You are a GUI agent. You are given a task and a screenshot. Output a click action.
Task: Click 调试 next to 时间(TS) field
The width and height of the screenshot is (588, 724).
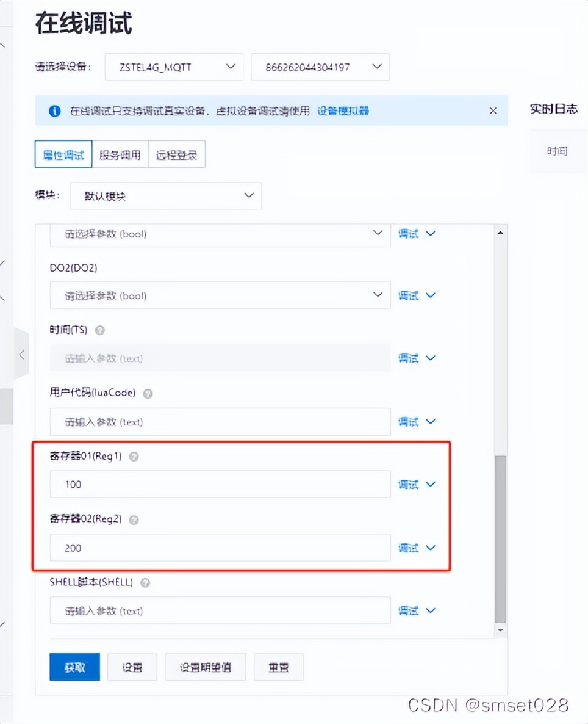pyautogui.click(x=408, y=358)
